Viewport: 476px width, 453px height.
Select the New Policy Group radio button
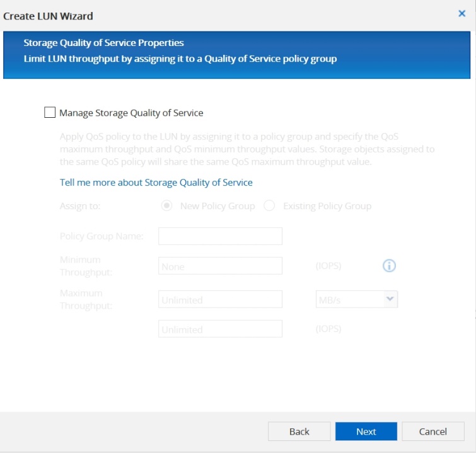167,206
